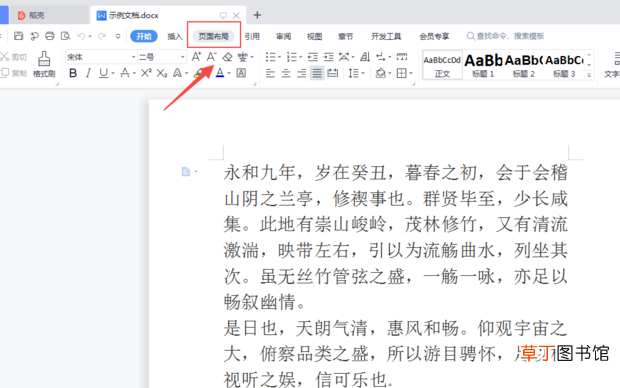The height and width of the screenshot is (388, 620).
Task: Open the 视图 (View) ribbon tab
Action: click(x=315, y=36)
